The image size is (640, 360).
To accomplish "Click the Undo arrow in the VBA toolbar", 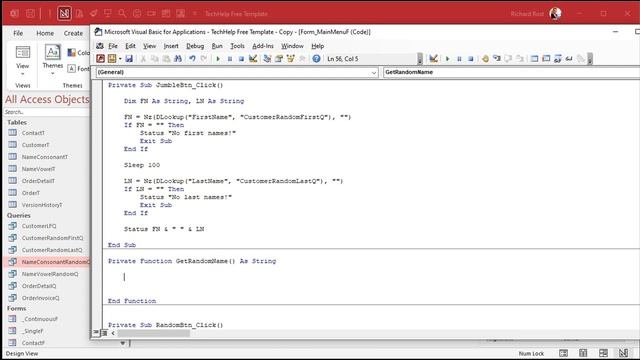I will pos(192,59).
